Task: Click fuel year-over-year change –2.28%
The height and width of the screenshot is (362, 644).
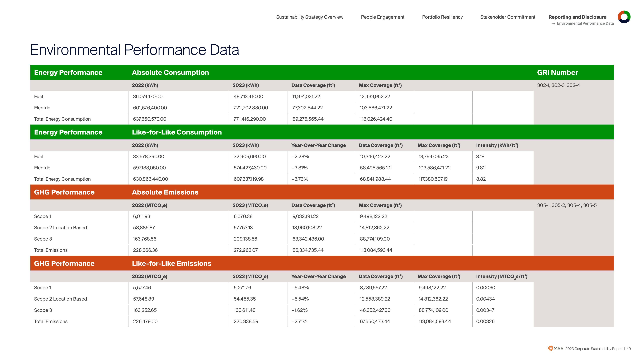Action: [300, 156]
